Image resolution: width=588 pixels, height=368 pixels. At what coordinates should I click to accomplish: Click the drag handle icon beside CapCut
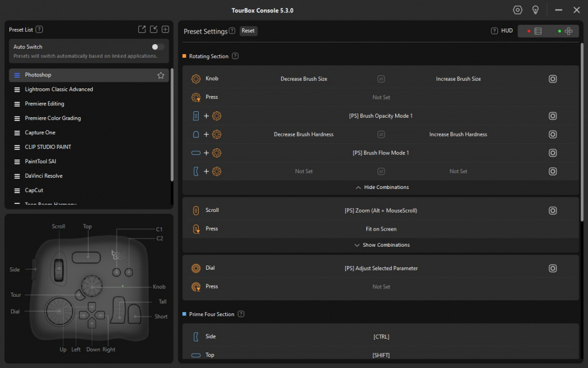pyautogui.click(x=17, y=191)
